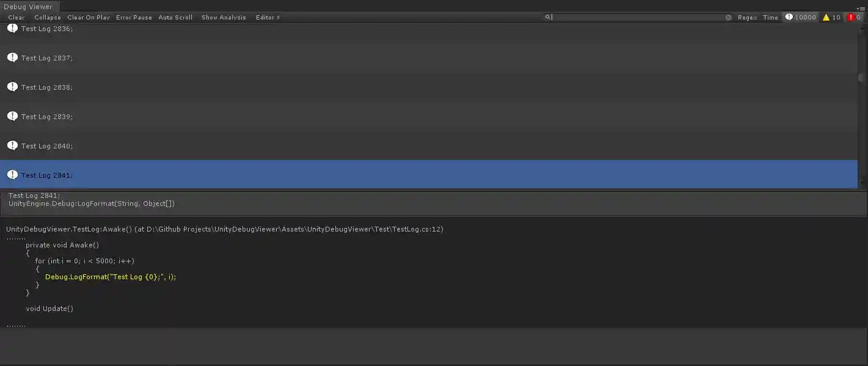Click the info icon beside Test Log 2836
Viewport: 868px width, 366px height.
pos(12,28)
